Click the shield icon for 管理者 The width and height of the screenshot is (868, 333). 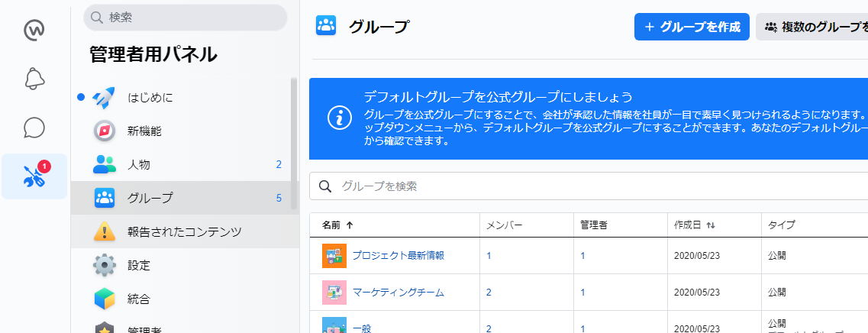(x=104, y=328)
